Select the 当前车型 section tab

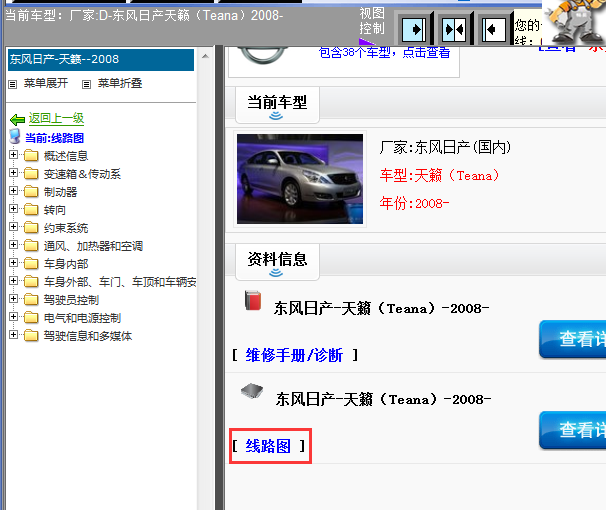277,105
